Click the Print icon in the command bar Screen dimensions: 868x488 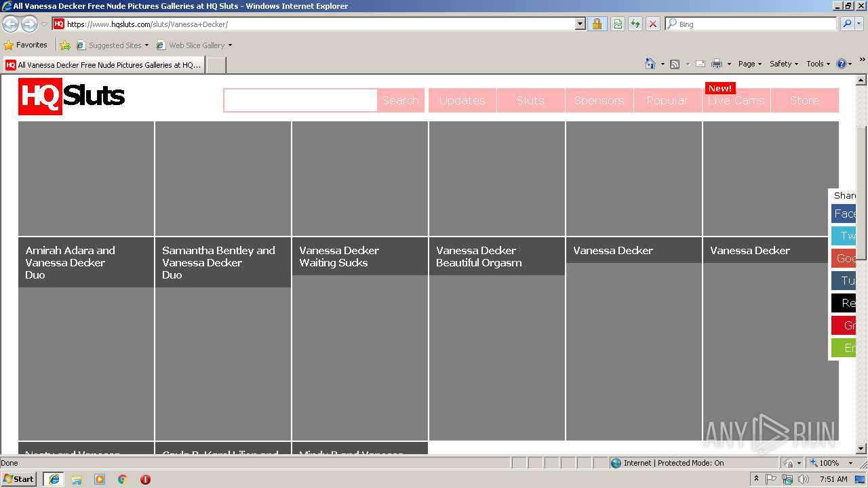[717, 64]
